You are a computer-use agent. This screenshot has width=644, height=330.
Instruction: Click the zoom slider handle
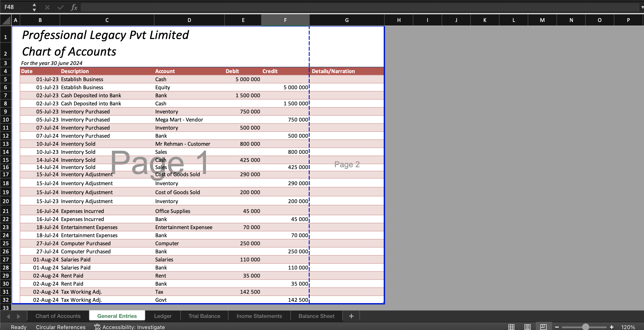(x=585, y=327)
